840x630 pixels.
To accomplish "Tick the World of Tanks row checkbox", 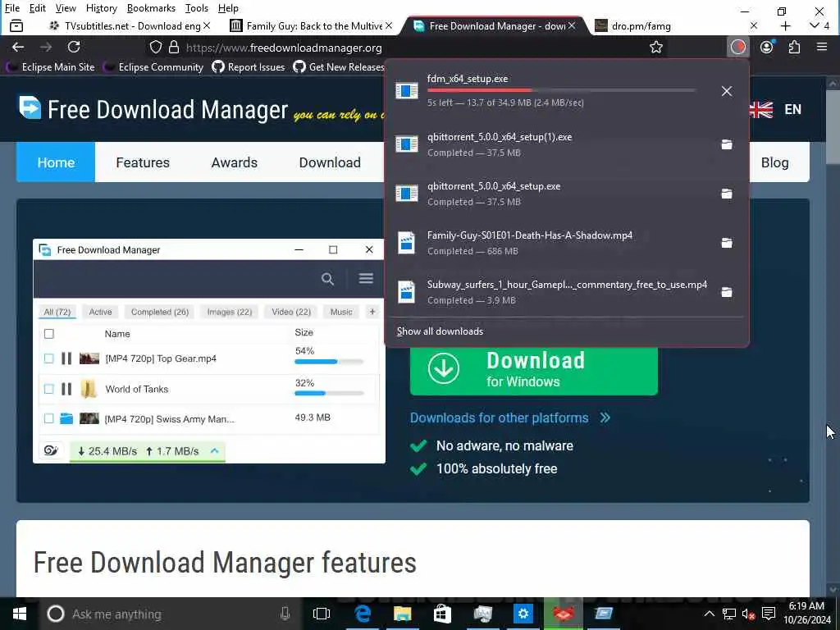I will tap(48, 389).
